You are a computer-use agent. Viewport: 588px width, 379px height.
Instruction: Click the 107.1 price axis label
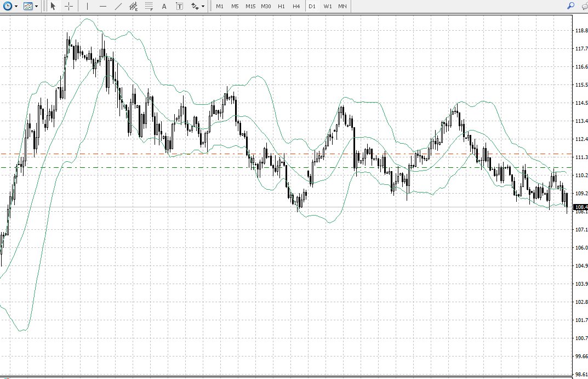click(581, 229)
